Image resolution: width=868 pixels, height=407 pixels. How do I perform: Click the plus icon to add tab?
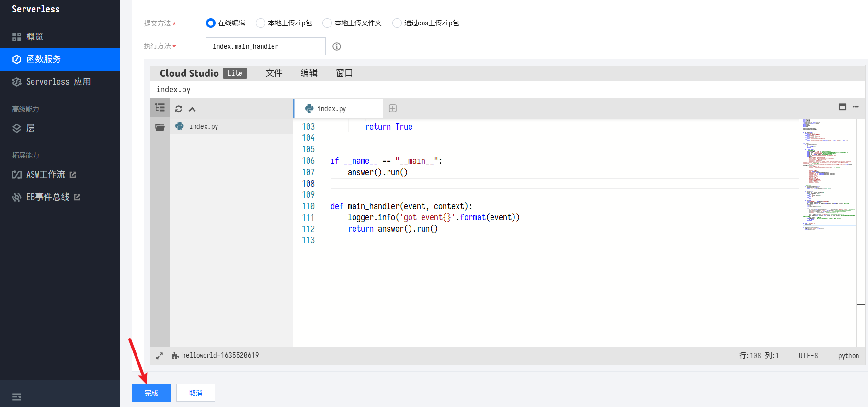tap(393, 109)
